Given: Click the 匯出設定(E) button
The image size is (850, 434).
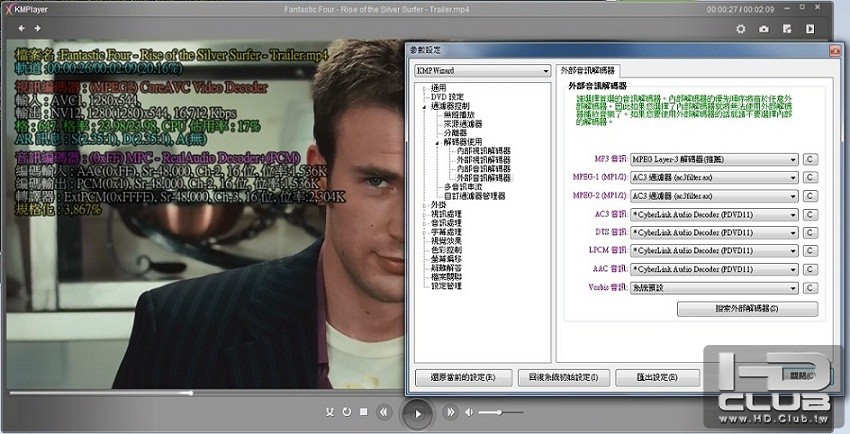Looking at the screenshot, I should coord(656,377).
